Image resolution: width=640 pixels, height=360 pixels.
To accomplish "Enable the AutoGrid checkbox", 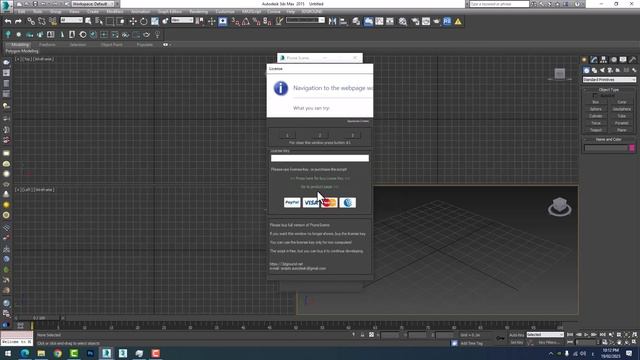I will click(x=594, y=96).
